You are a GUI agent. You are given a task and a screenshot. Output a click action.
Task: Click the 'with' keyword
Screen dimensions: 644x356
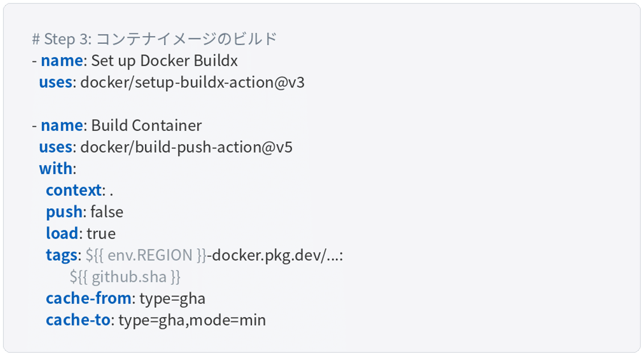click(x=55, y=169)
